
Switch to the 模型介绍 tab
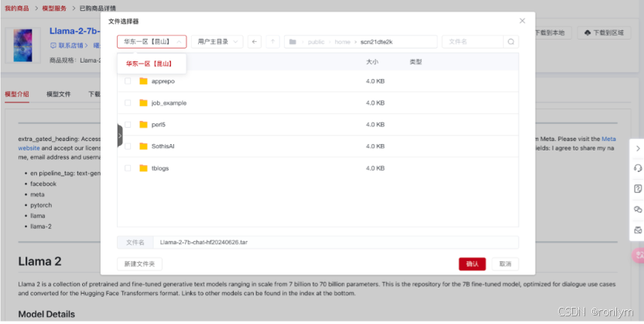point(17,94)
